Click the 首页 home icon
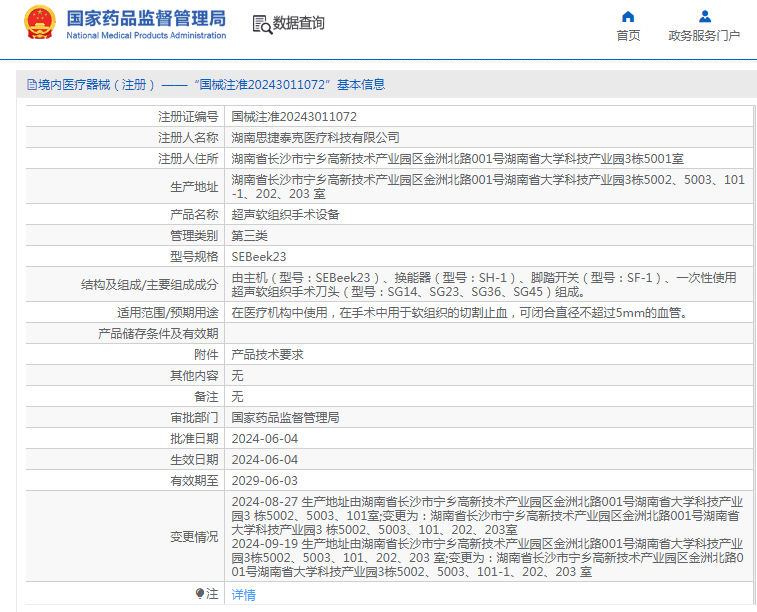The width and height of the screenshot is (757, 612). (x=628, y=16)
